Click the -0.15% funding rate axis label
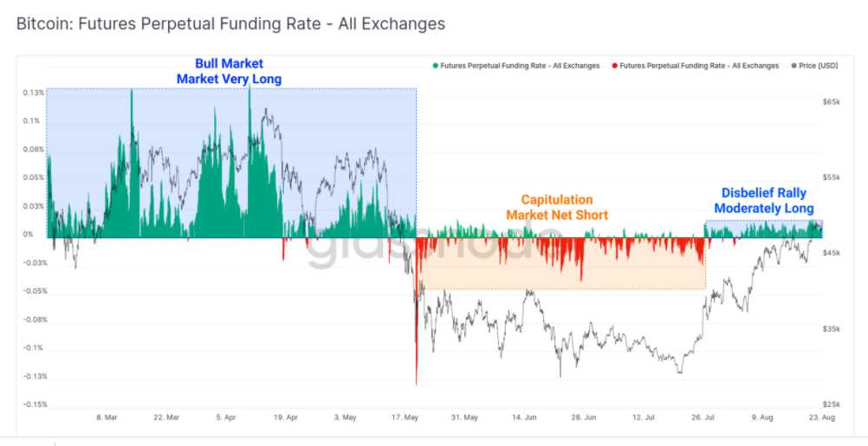Image resolution: width=868 pixels, height=446 pixels. [33, 404]
